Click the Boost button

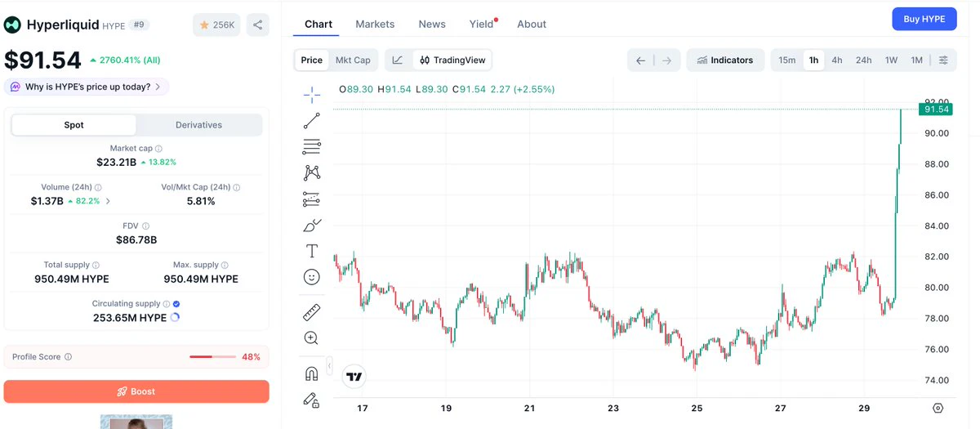click(136, 391)
